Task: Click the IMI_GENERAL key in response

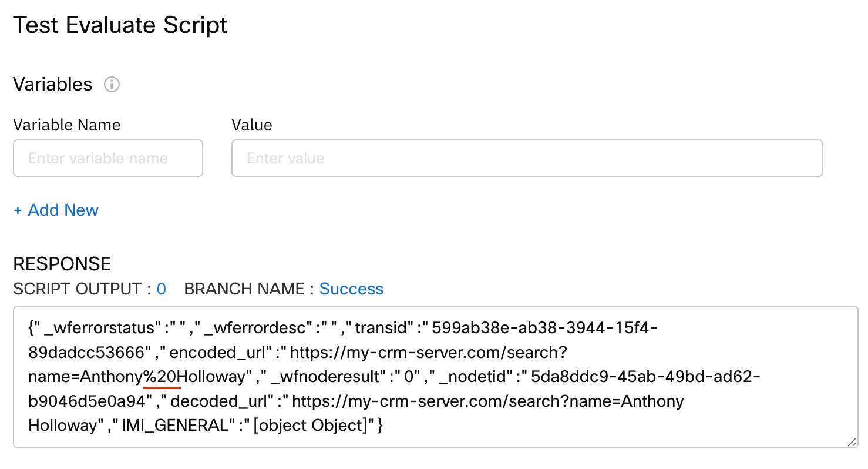Action: (174, 425)
